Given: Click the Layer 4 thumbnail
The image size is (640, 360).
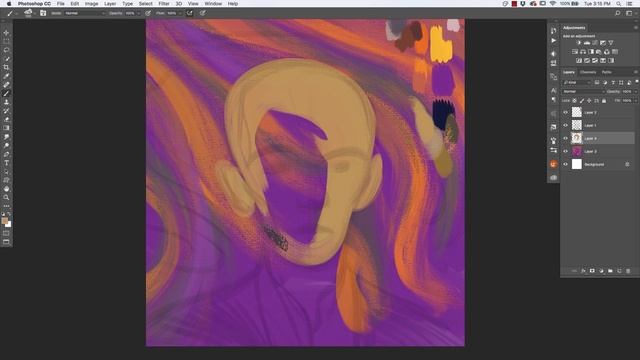Looking at the screenshot, I should [x=576, y=138].
